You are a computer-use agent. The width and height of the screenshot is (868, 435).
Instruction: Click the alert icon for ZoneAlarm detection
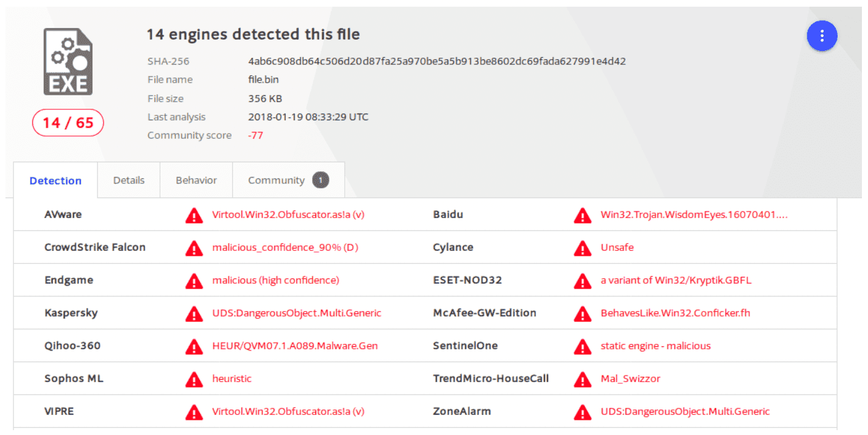[x=582, y=412]
